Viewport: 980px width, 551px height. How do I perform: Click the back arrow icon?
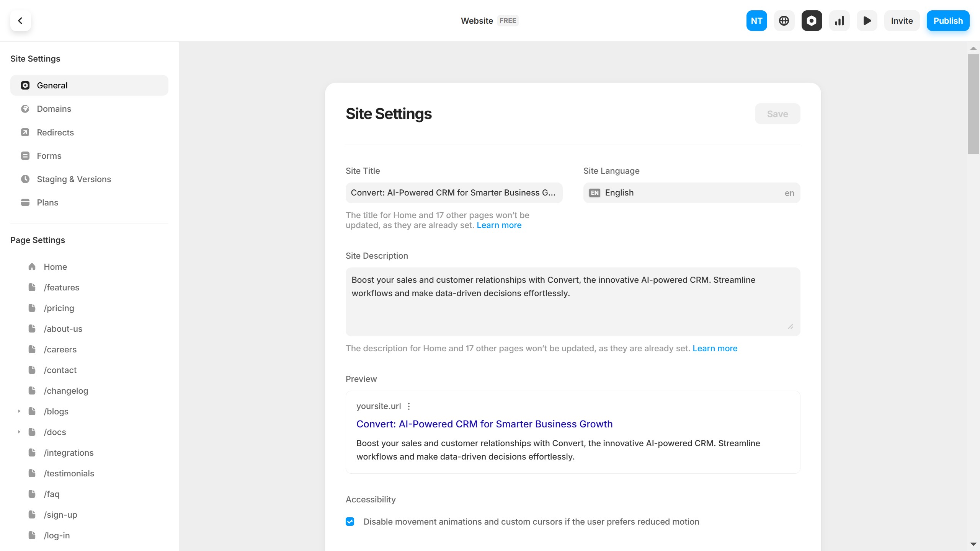(x=20, y=21)
